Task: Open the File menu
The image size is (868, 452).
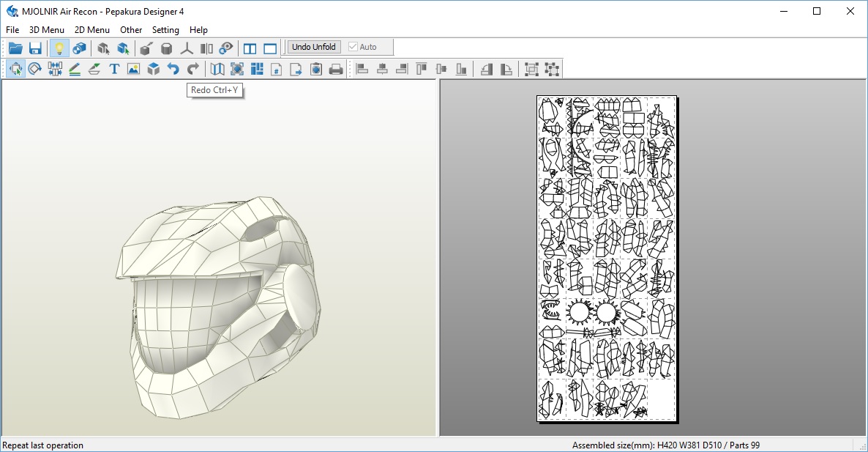Action: [x=12, y=30]
